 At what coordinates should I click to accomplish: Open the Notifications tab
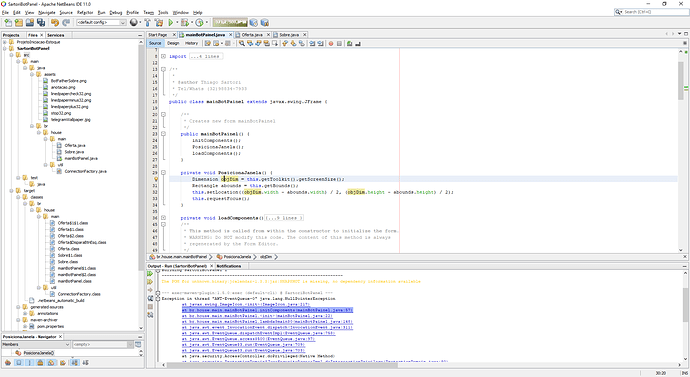click(x=229, y=266)
